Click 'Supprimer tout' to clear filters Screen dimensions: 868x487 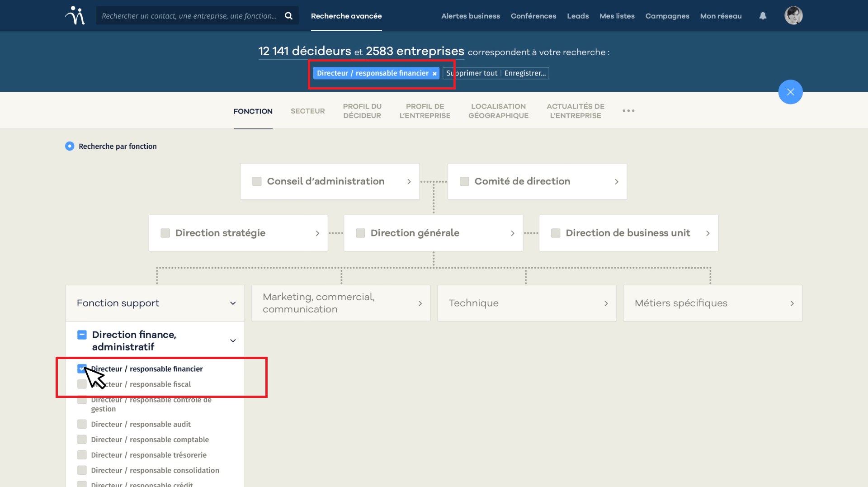(x=472, y=73)
